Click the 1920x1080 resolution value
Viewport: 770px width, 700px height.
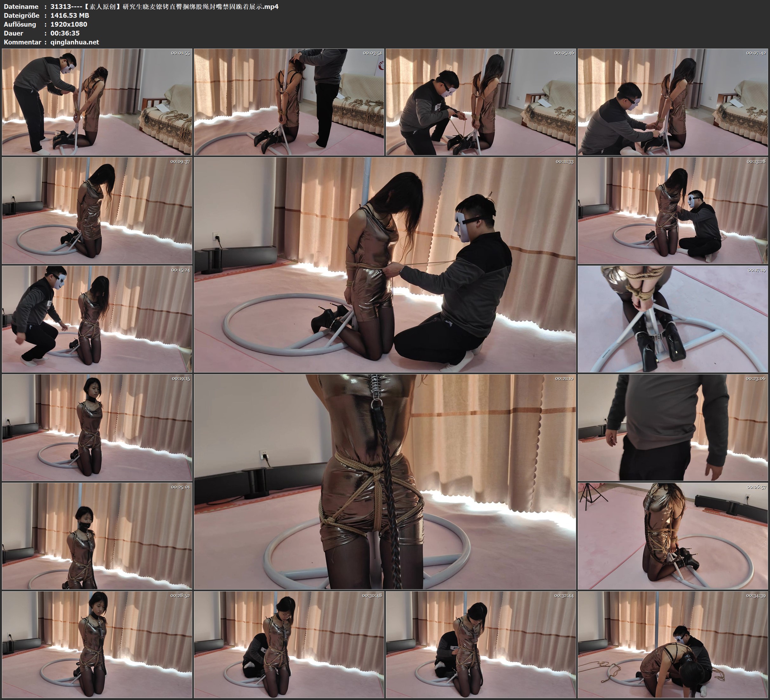point(69,24)
